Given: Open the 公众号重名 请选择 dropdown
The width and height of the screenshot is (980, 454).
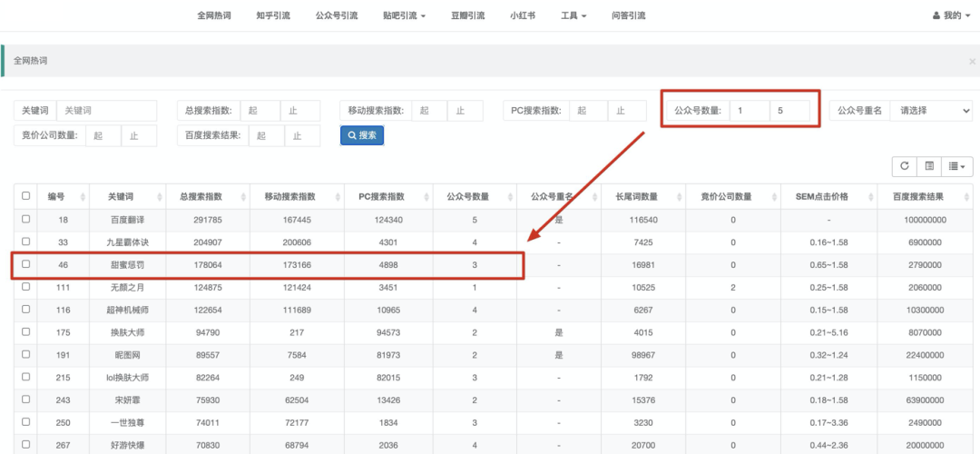Looking at the screenshot, I should coord(931,111).
